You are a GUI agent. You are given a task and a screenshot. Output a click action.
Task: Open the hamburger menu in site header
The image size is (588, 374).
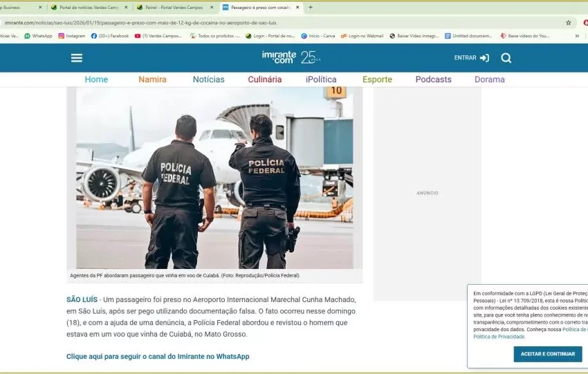tap(77, 58)
